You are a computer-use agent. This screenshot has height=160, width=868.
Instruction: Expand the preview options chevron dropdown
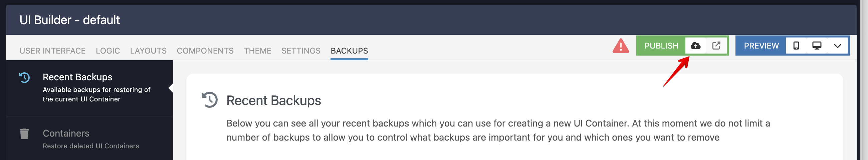click(x=837, y=46)
